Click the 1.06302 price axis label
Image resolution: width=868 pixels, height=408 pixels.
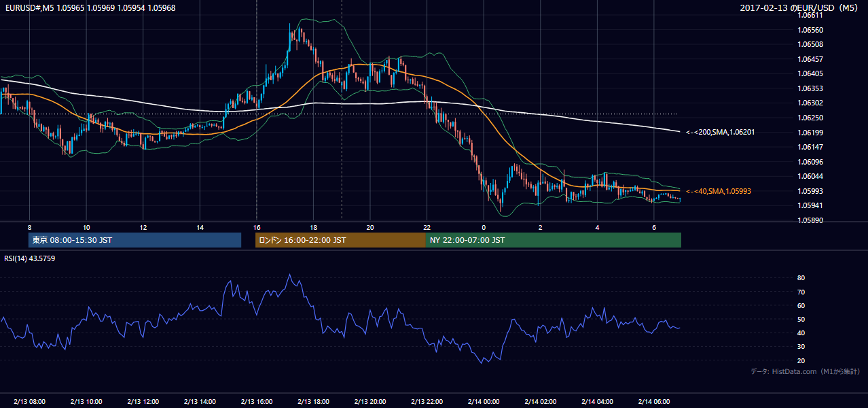point(811,103)
